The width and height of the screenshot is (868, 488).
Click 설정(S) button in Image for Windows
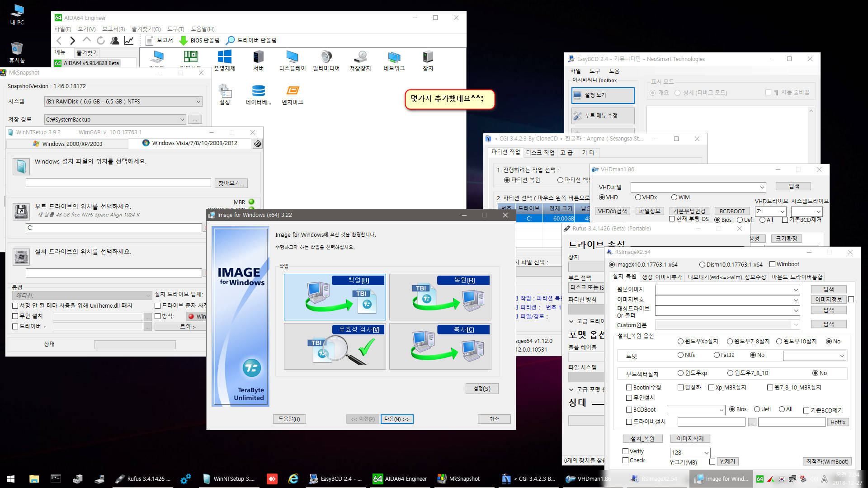click(482, 389)
